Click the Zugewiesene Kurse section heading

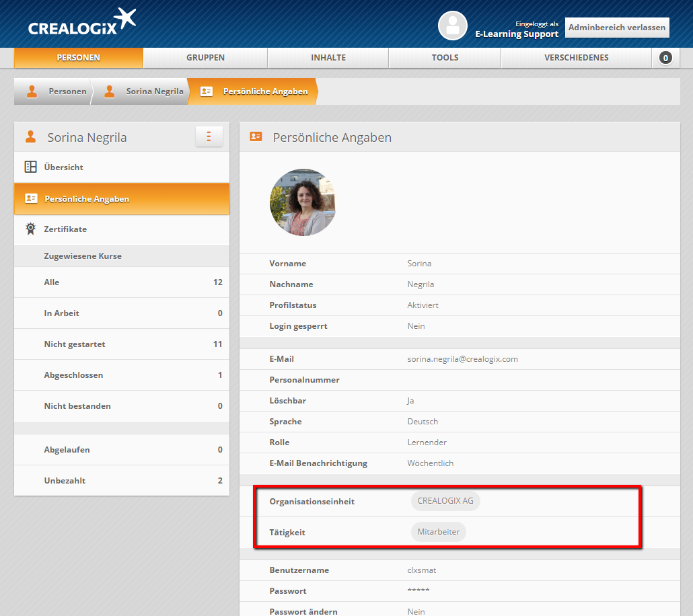coord(83,256)
